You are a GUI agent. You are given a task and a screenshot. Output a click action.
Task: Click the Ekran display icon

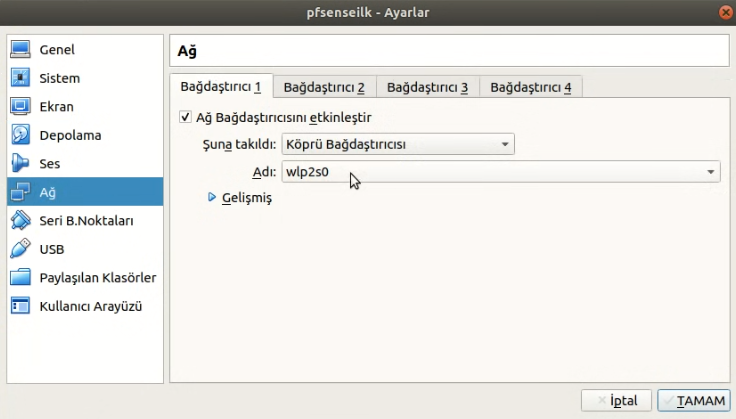point(20,107)
